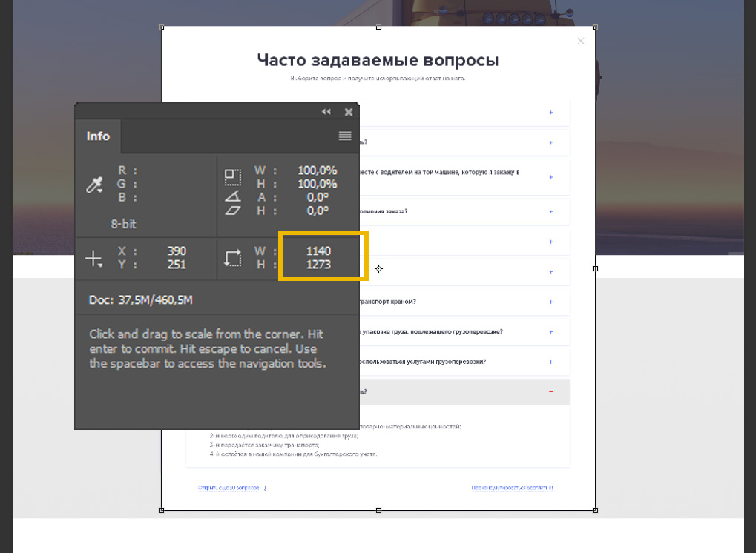756x553 pixels.
Task: Open crosshair coordinate units options
Action: click(93, 259)
